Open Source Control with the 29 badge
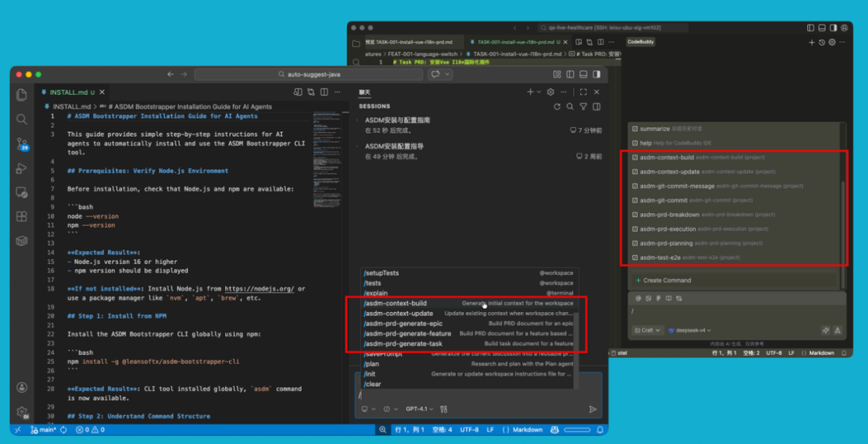Screen dimensions: 868x444 [23, 144]
